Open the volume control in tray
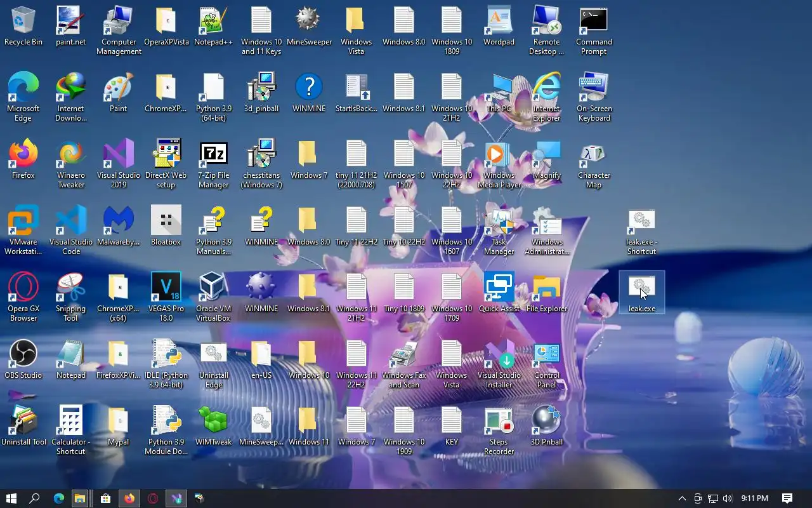 [728, 498]
